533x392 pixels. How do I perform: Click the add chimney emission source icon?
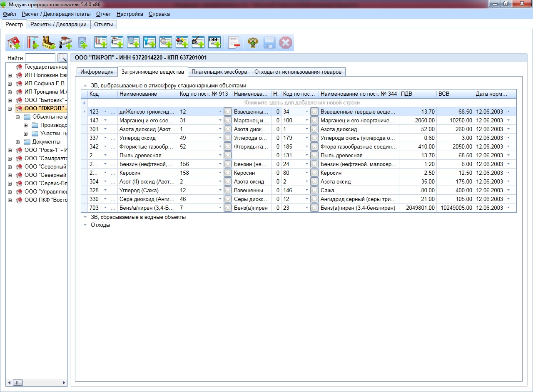click(x=32, y=42)
